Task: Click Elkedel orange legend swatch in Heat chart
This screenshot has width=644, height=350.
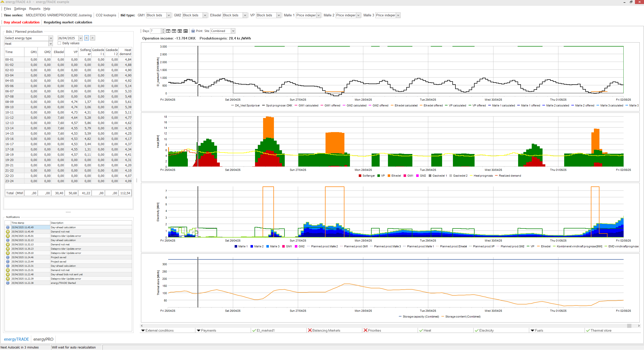Action: point(389,176)
